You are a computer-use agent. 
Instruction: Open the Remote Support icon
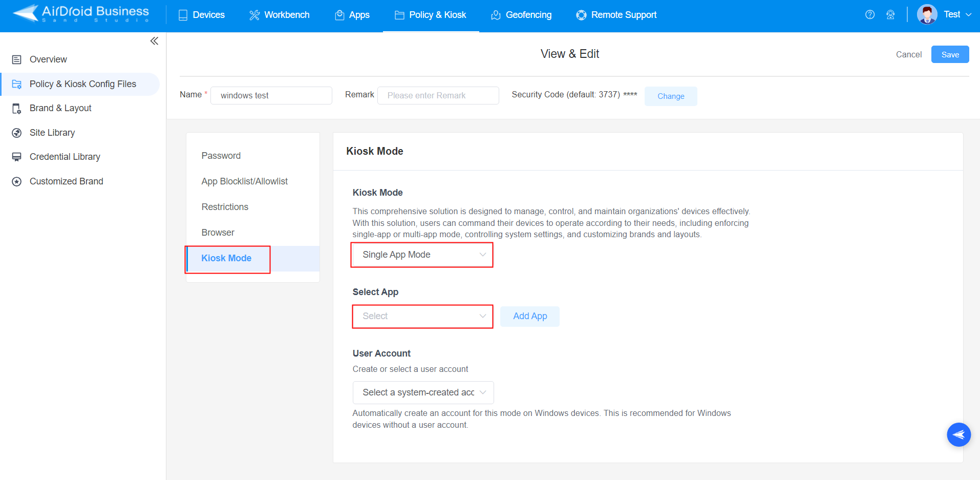click(x=581, y=15)
